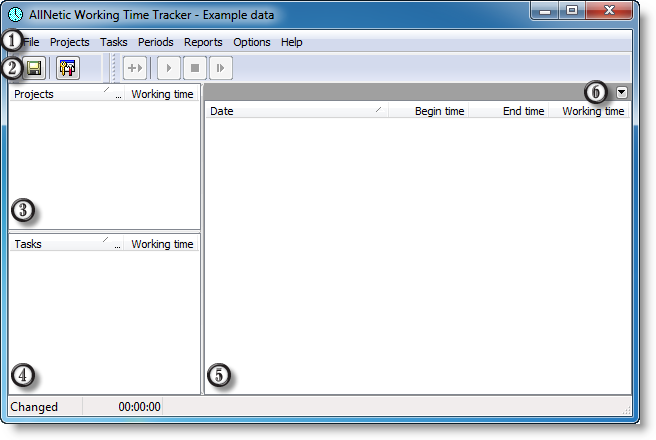656x440 pixels.
Task: Open the File menu
Action: click(31, 42)
